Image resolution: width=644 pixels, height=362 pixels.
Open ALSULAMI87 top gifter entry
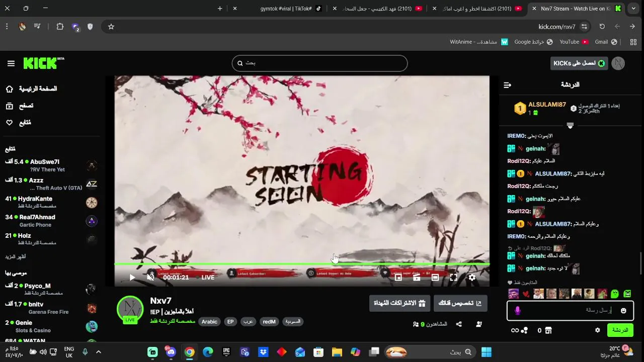point(541,108)
